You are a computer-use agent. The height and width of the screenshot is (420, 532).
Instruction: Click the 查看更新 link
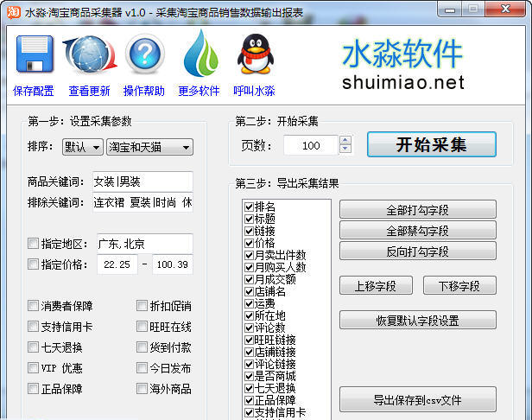(x=89, y=91)
